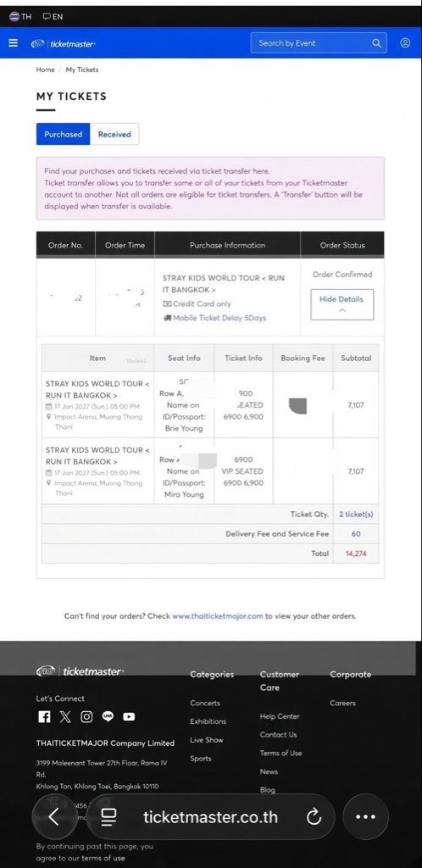
Task: Open the YouTube social icon
Action: pyautogui.click(x=129, y=717)
